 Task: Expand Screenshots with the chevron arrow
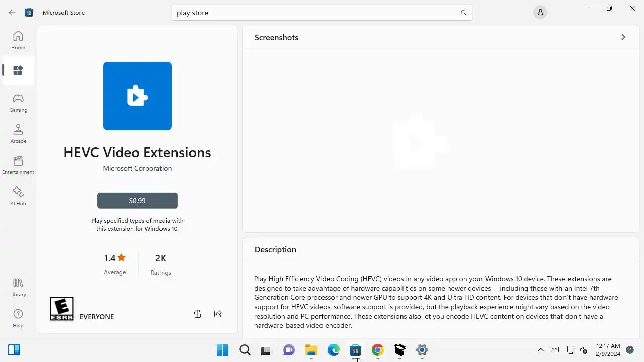pyautogui.click(x=623, y=37)
